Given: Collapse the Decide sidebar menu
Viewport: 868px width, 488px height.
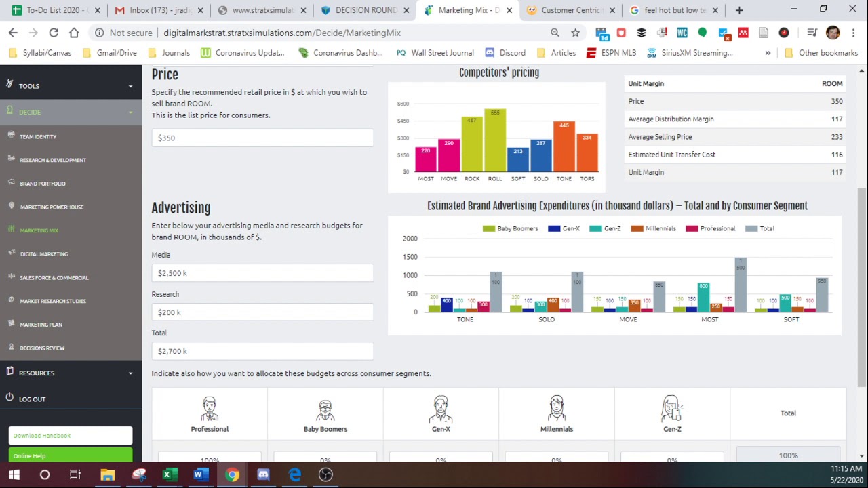Looking at the screenshot, I should tap(71, 112).
